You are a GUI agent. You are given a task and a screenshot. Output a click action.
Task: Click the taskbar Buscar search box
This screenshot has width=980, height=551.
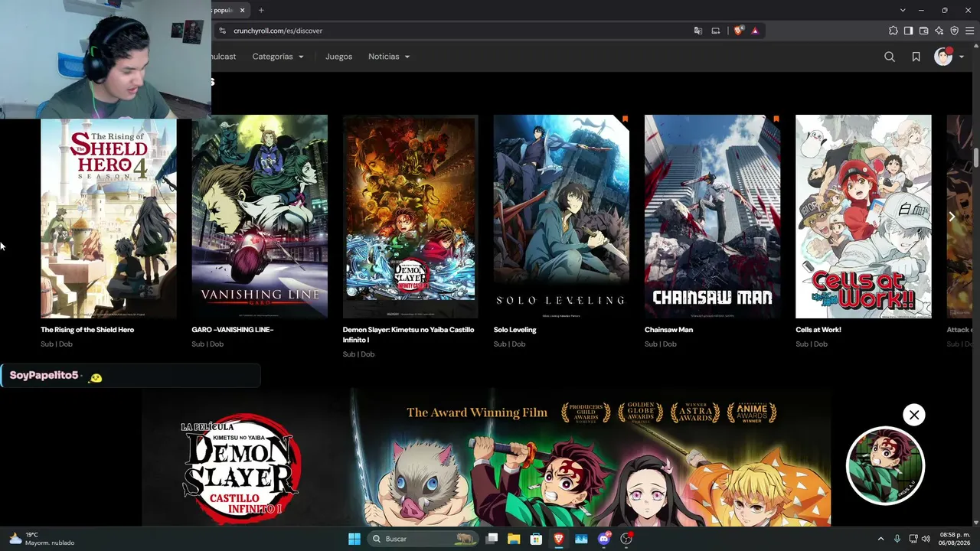tap(423, 539)
